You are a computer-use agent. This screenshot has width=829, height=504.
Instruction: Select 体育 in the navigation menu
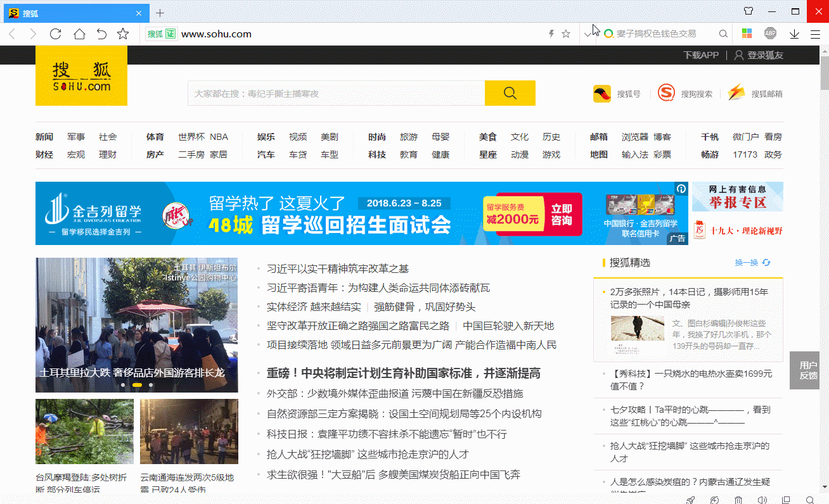coord(155,137)
